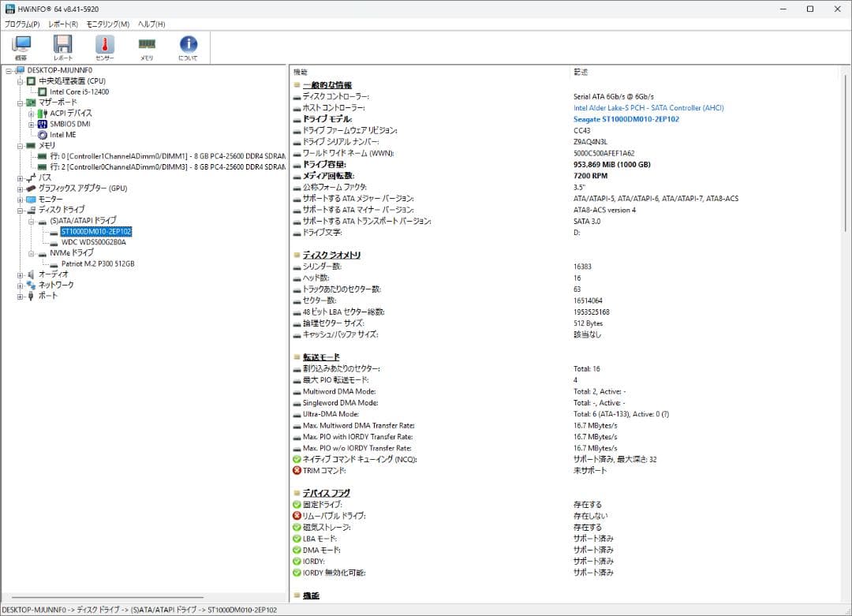Click green check icon beside ネイティブ コマンド キューイング
852x616 pixels.
tap(297, 459)
